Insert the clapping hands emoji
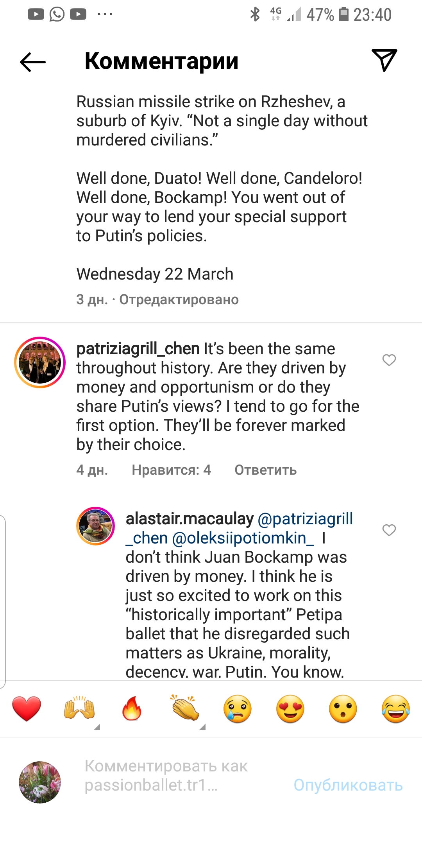Image resolution: width=422 pixels, height=868 pixels. coord(185,708)
